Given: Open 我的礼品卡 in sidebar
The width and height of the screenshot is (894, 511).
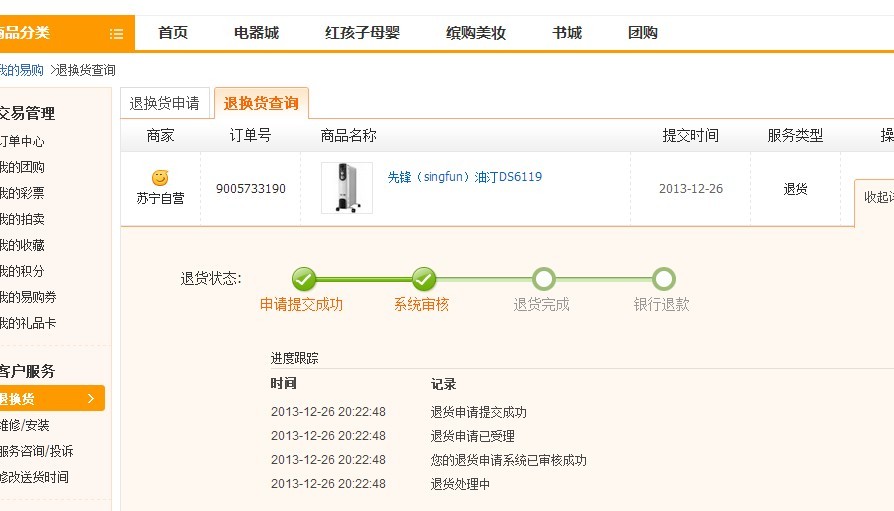Looking at the screenshot, I should coord(28,323).
